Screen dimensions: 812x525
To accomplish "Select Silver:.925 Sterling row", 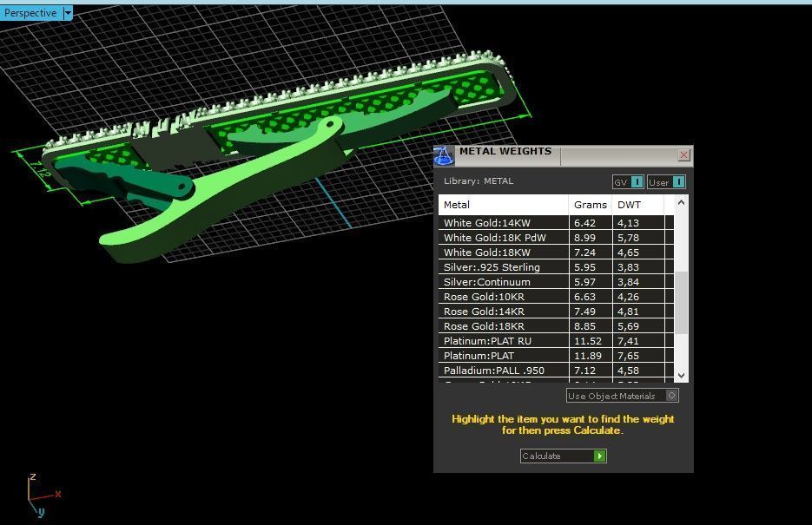I will 556,267.
